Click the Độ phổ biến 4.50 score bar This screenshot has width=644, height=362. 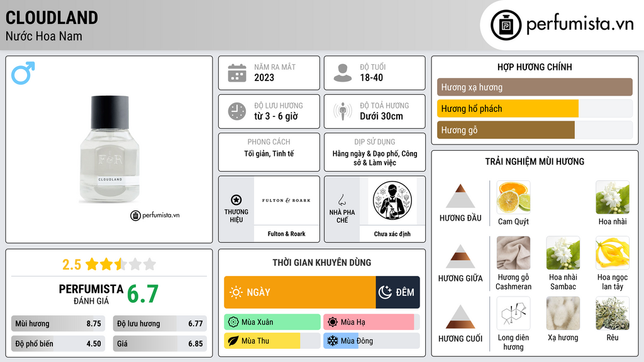pos(58,344)
